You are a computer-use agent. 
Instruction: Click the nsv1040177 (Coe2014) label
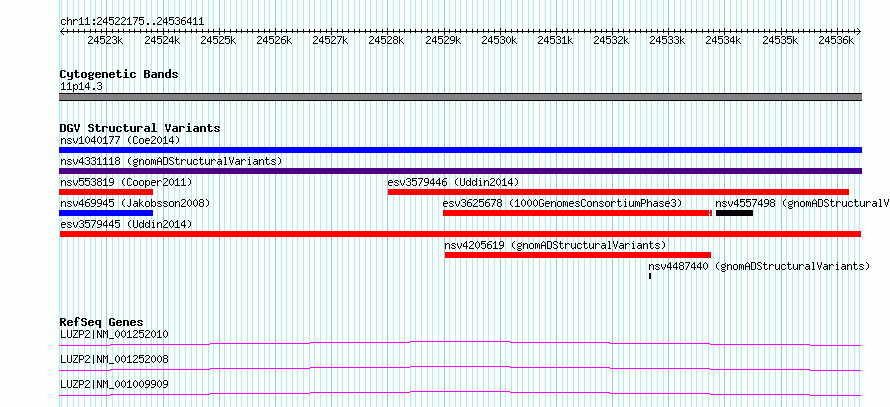(x=120, y=140)
